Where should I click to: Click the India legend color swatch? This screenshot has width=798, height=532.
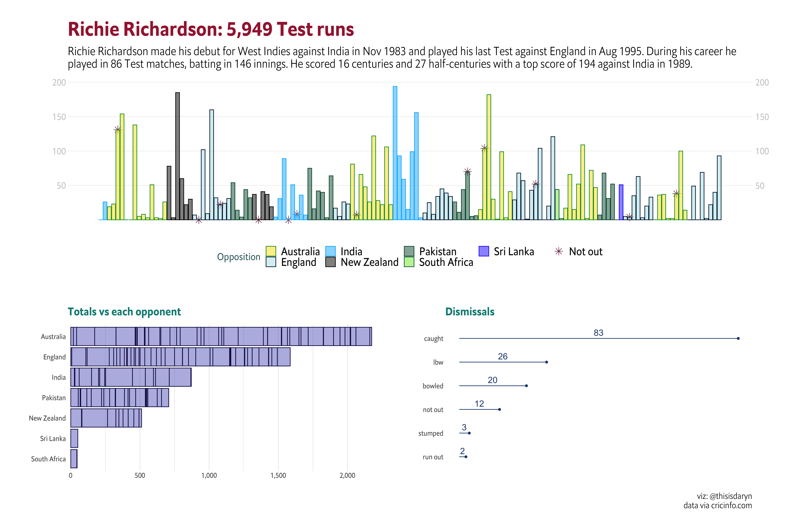coord(330,251)
